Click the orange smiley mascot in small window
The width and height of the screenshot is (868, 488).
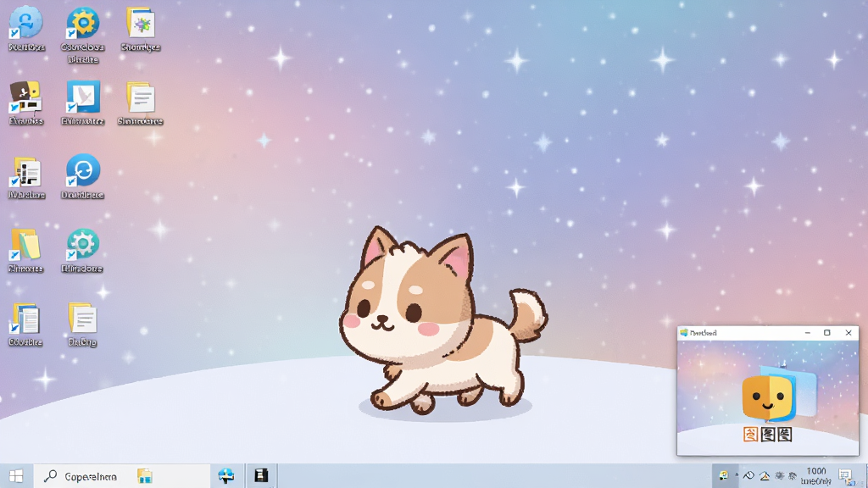pyautogui.click(x=768, y=397)
